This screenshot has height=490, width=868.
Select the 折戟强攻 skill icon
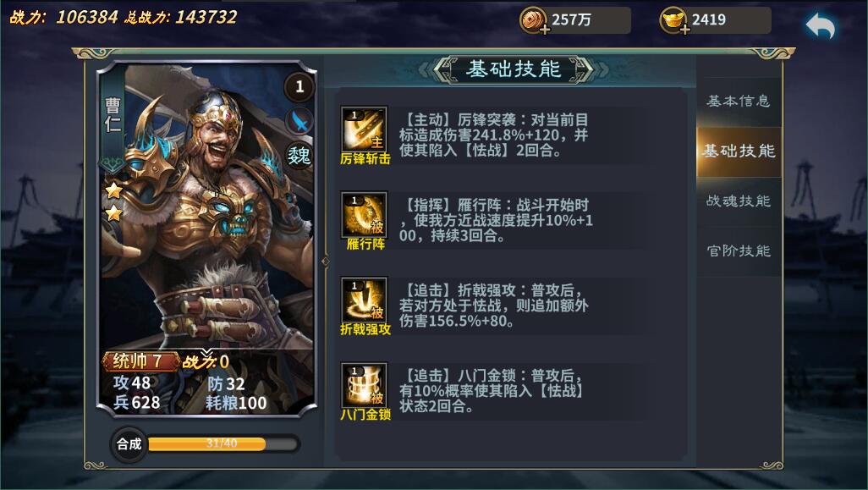[x=364, y=300]
